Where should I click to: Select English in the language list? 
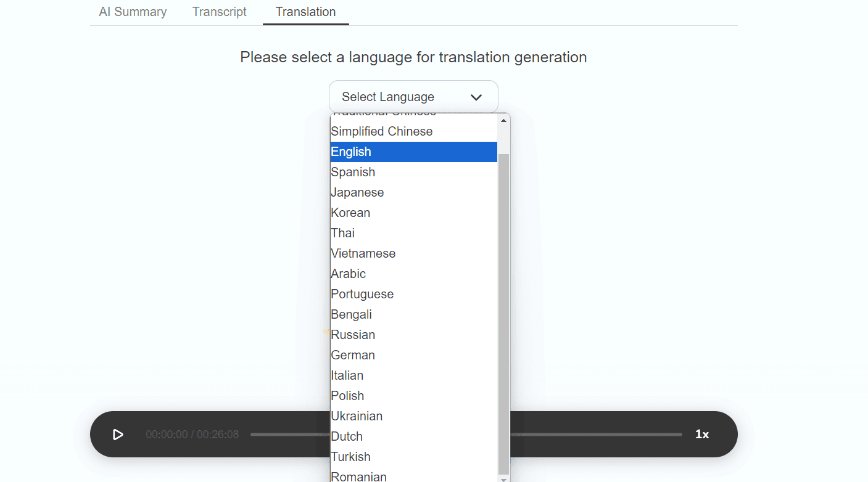(x=351, y=152)
